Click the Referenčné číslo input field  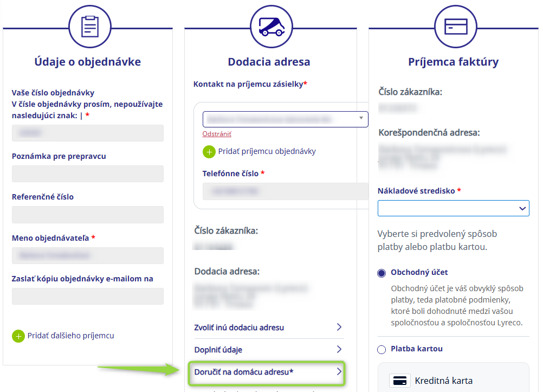pyautogui.click(x=88, y=215)
